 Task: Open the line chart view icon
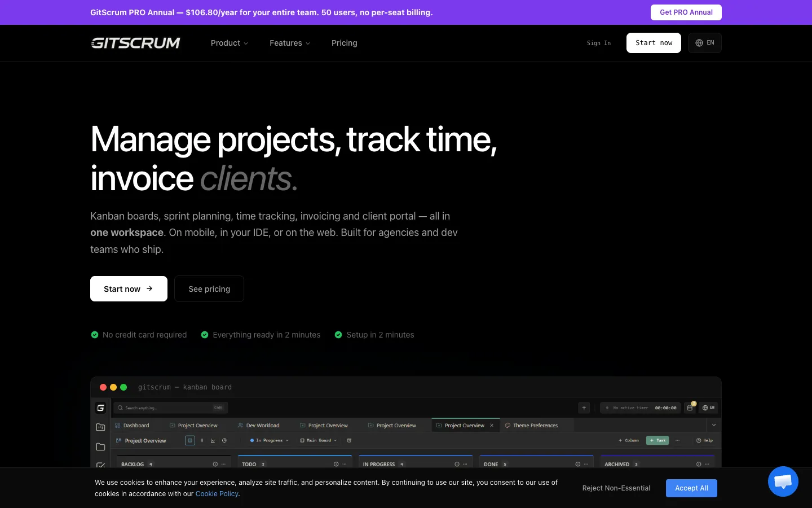coord(213,440)
